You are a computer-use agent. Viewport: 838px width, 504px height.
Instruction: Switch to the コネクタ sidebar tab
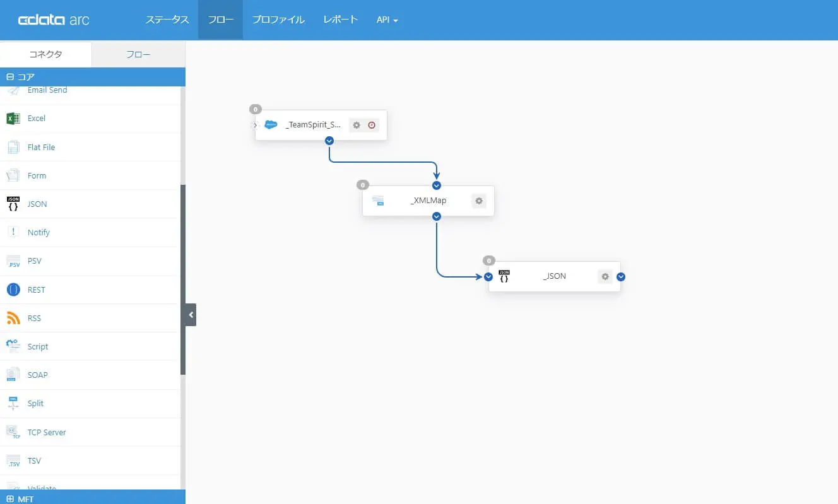point(46,54)
